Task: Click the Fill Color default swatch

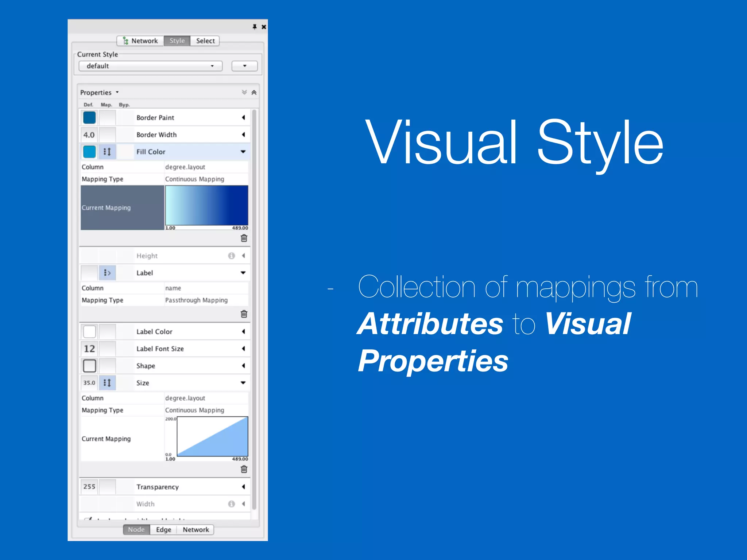Action: (89, 152)
